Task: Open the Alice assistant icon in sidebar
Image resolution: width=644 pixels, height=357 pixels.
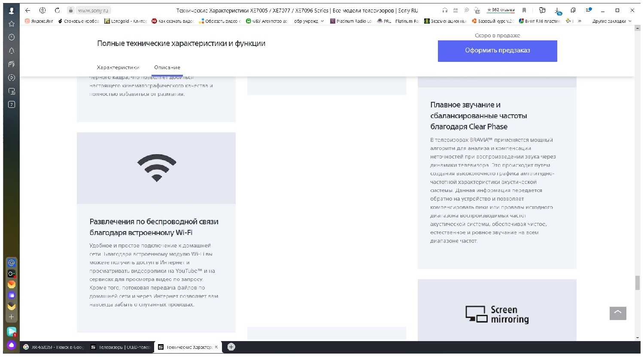Action: [11, 345]
